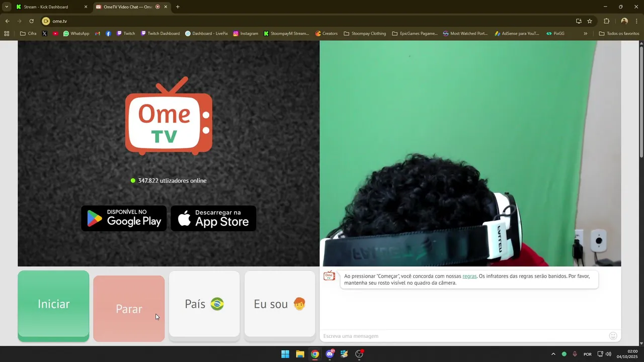Click the Chrome taskbar icon

click(314, 354)
